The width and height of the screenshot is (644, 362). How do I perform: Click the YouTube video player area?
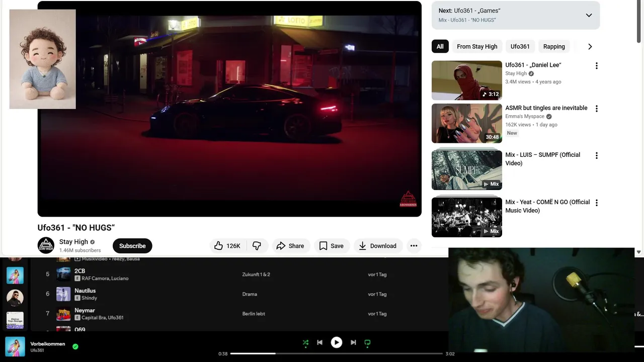(229, 109)
